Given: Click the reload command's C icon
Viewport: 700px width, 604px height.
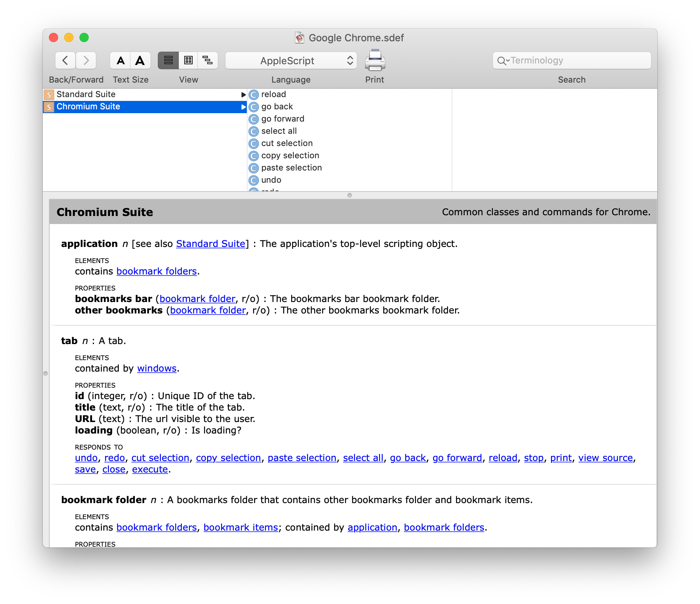Looking at the screenshot, I should tap(254, 94).
